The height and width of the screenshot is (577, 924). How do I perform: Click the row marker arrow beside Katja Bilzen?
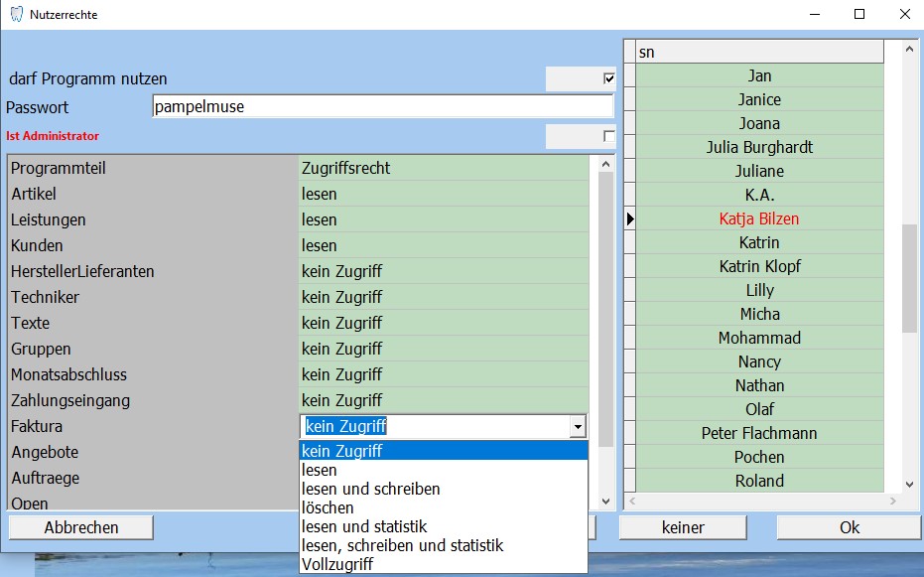(x=629, y=218)
